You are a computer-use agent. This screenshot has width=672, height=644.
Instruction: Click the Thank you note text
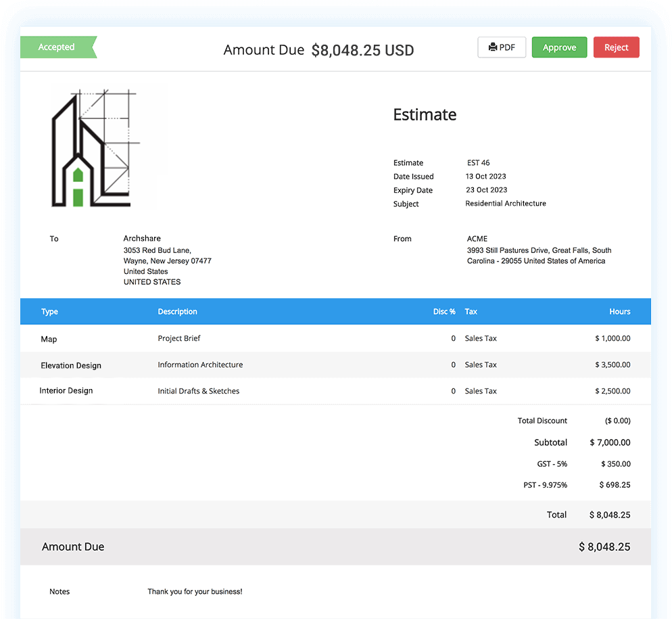(195, 592)
